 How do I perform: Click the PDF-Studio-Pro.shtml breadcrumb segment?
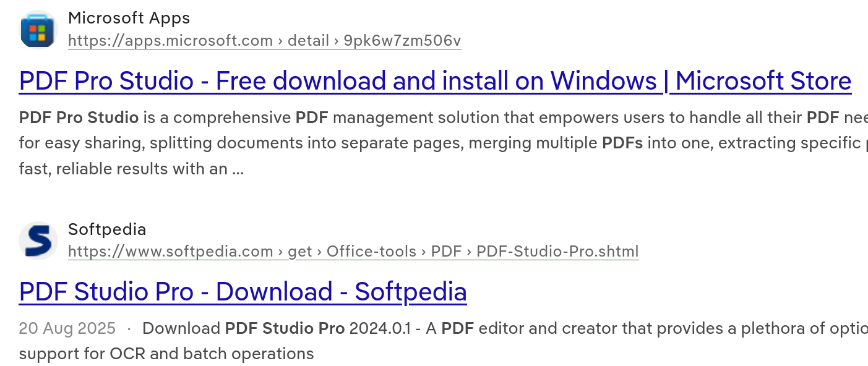pos(557,252)
